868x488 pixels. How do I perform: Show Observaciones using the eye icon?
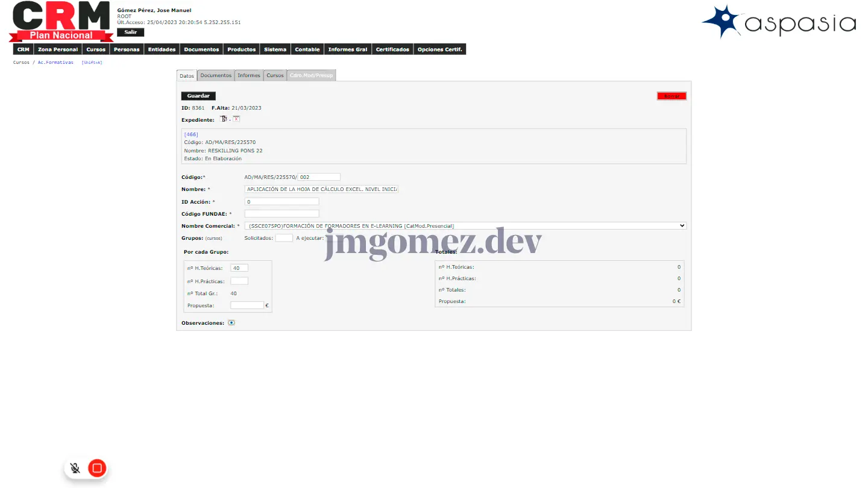click(231, 323)
